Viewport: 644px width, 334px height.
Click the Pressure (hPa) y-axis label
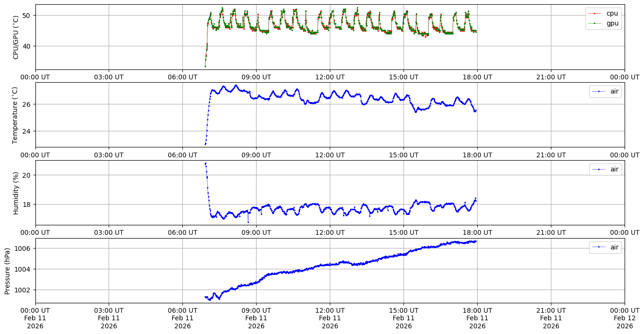click(8, 271)
